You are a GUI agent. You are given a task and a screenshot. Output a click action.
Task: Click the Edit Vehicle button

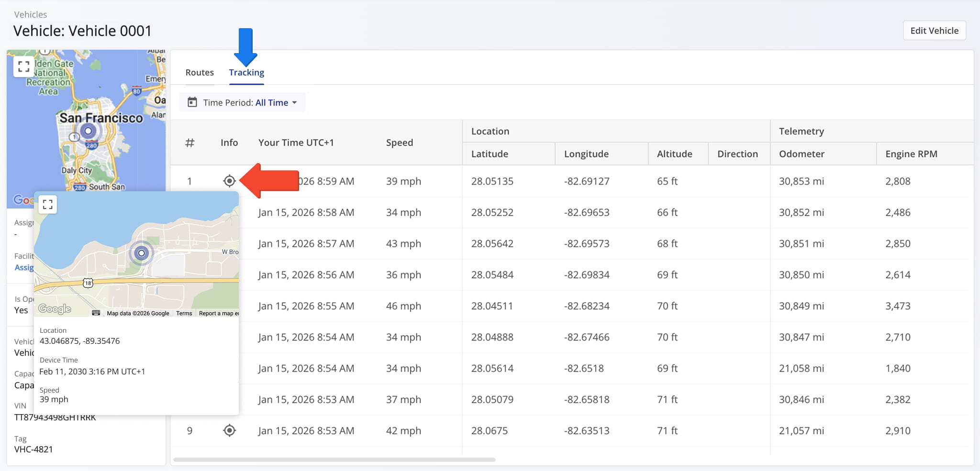934,31
